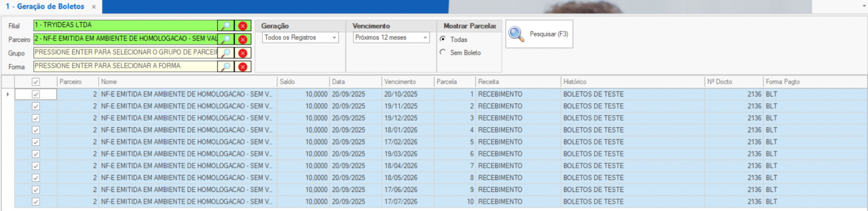Close the Geração de Boletos tab
Screen dimensions: 868x211
[x=94, y=7]
